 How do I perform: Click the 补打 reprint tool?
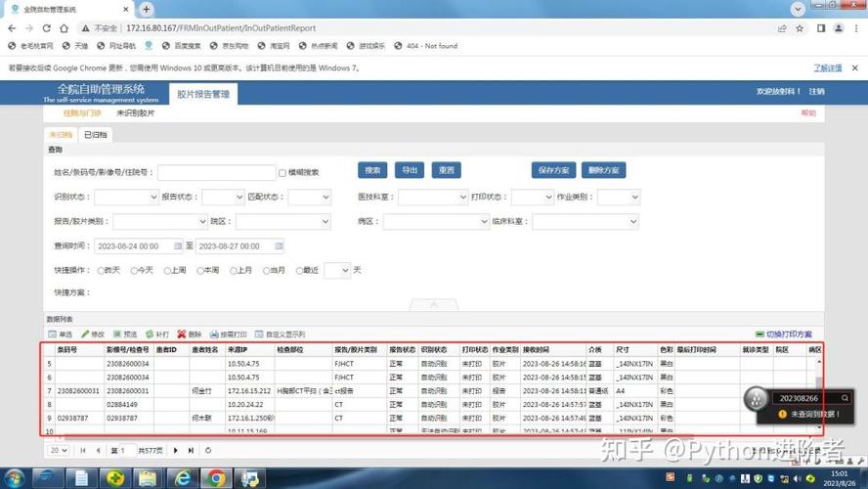click(157, 334)
